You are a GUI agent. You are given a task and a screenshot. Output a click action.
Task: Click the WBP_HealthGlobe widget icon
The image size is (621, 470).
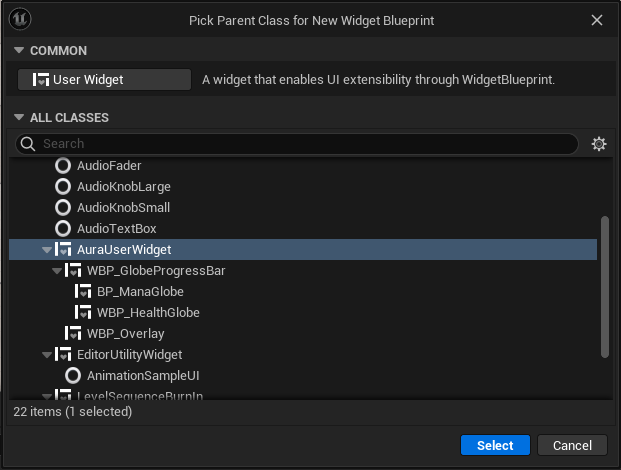coord(83,313)
